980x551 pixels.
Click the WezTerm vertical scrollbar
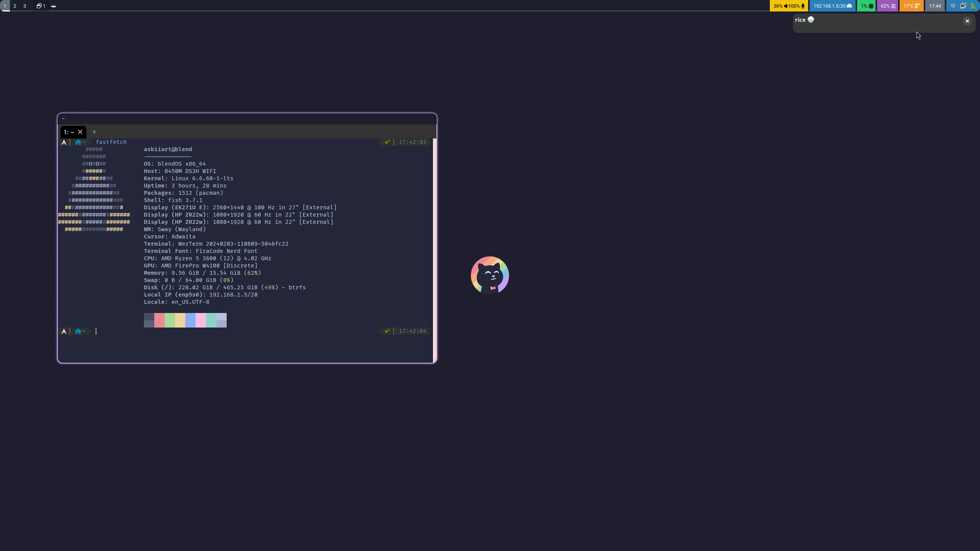pyautogui.click(x=434, y=250)
